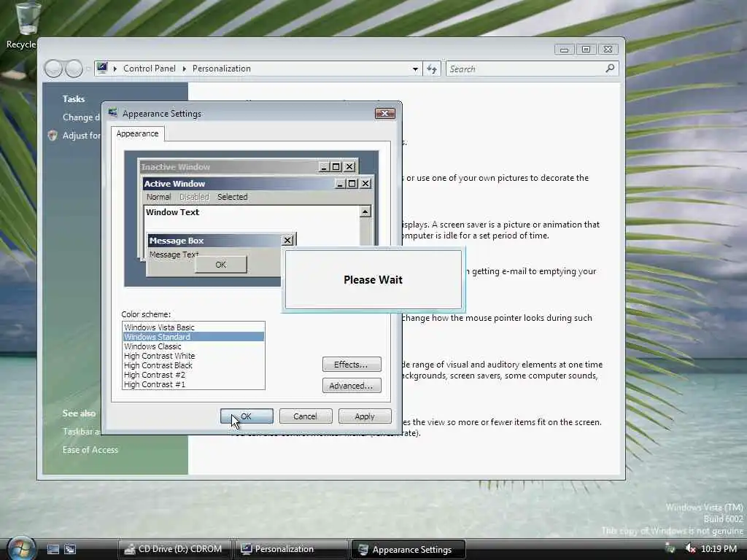Click the preview Active Window maximize button

click(x=352, y=183)
